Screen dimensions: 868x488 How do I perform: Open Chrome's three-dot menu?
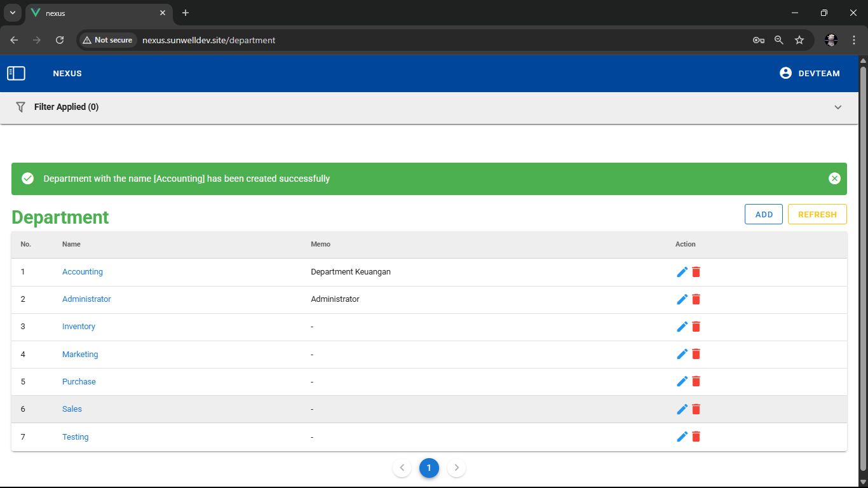coord(854,40)
